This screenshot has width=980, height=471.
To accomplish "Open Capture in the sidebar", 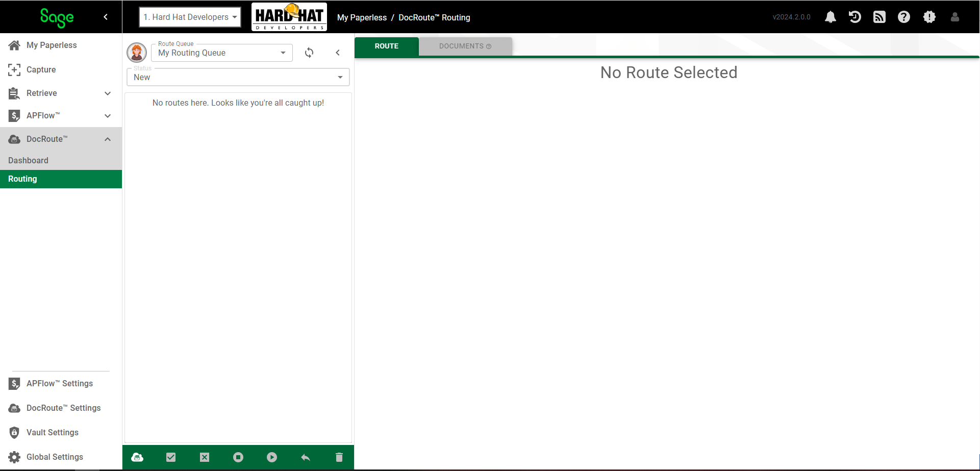I will (x=61, y=69).
